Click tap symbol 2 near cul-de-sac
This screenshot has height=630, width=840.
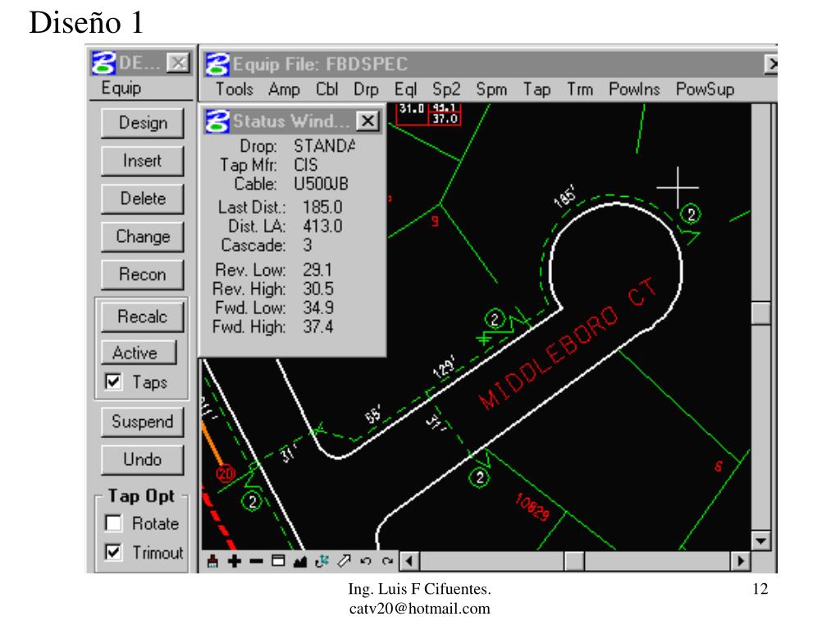[691, 214]
